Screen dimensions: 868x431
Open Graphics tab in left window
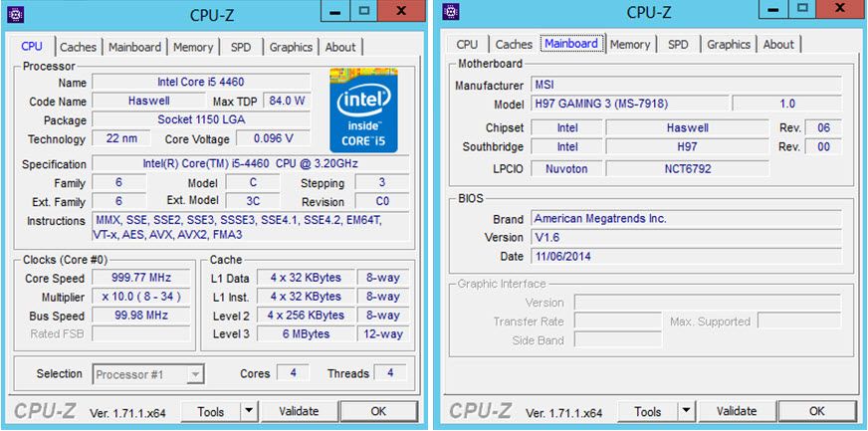291,47
